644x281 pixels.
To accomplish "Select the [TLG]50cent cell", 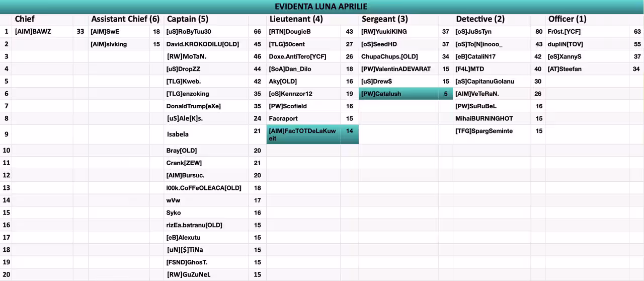I will point(303,44).
